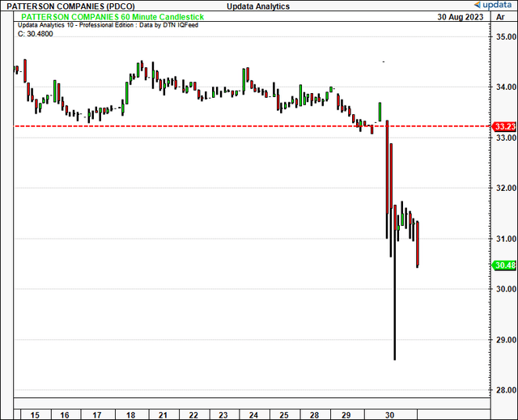This screenshot has height=420, width=518.
Task: Select date 18 on the time axis
Action: pyautogui.click(x=129, y=414)
